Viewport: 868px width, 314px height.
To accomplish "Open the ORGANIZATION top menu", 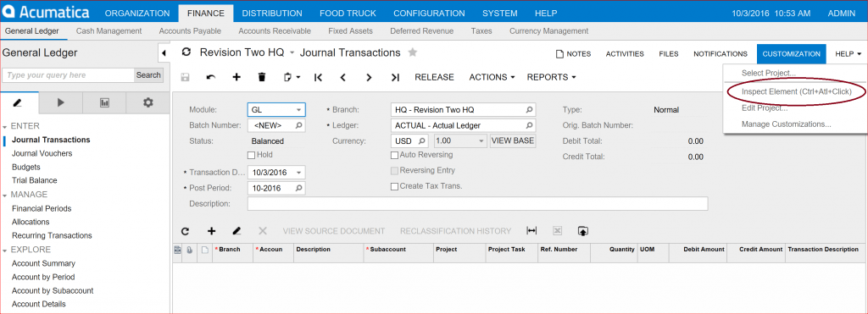I will [137, 14].
